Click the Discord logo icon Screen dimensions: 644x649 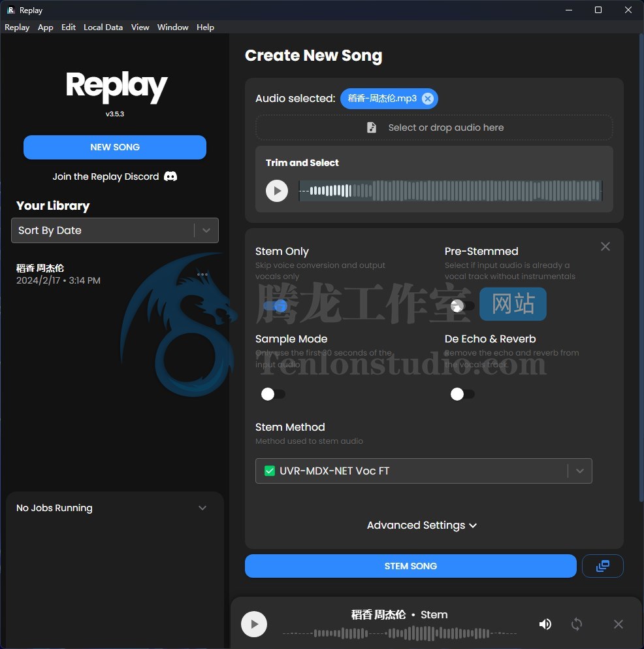click(170, 176)
